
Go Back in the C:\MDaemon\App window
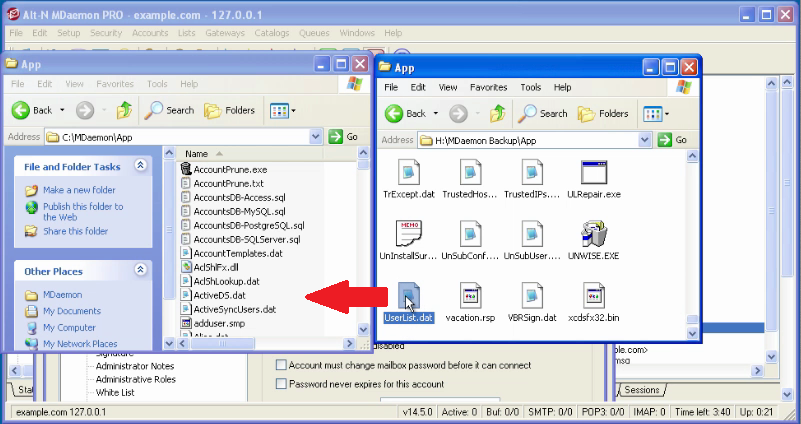pos(32,110)
